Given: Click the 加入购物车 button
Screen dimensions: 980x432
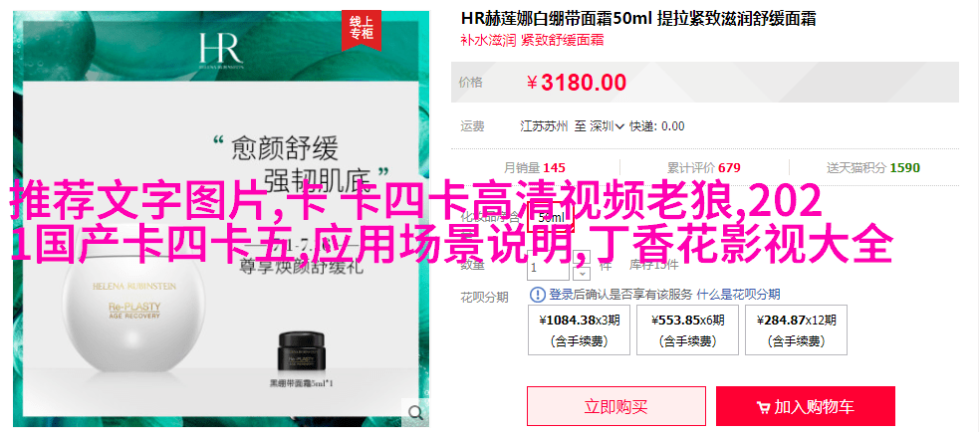Looking at the screenshot, I should [x=806, y=406].
